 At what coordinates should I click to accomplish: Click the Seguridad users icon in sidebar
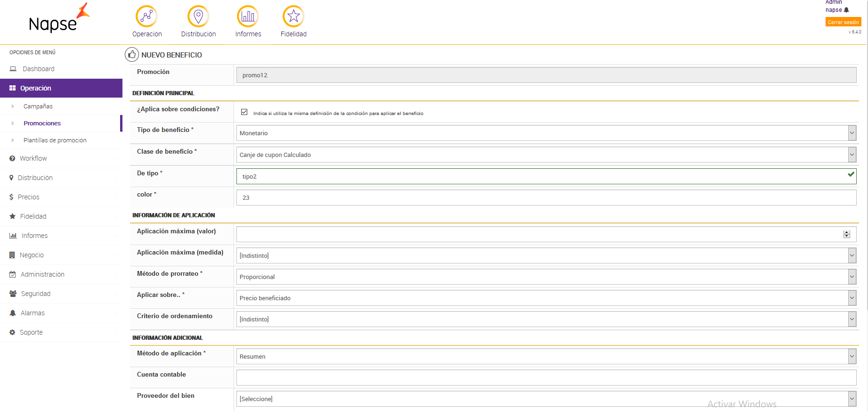pyautogui.click(x=13, y=294)
